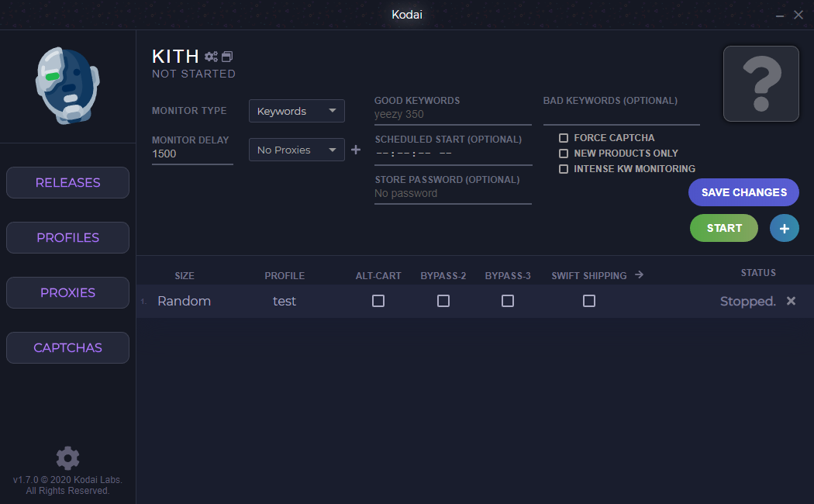Focus the Store Password field

tap(453, 194)
